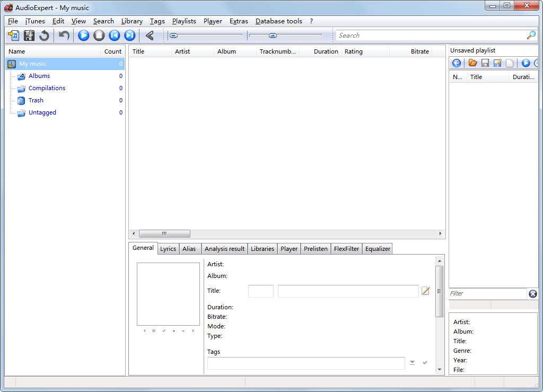Viewport: 543px width, 392px height.
Task: Clear the playlist filter with the X button
Action: 532,293
